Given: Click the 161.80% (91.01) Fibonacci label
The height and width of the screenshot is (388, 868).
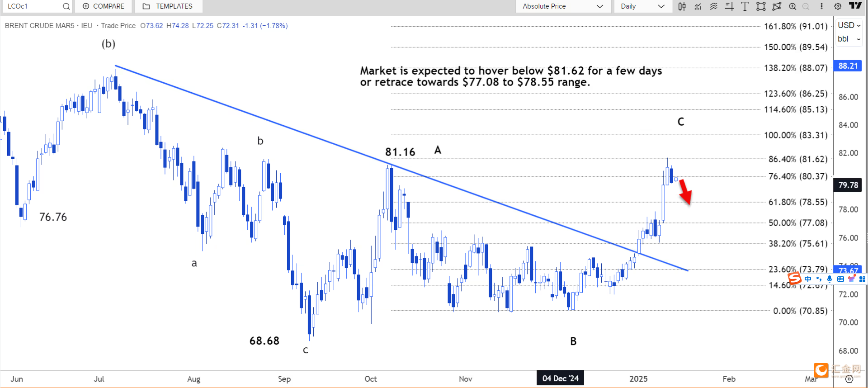Looking at the screenshot, I should tap(796, 26).
